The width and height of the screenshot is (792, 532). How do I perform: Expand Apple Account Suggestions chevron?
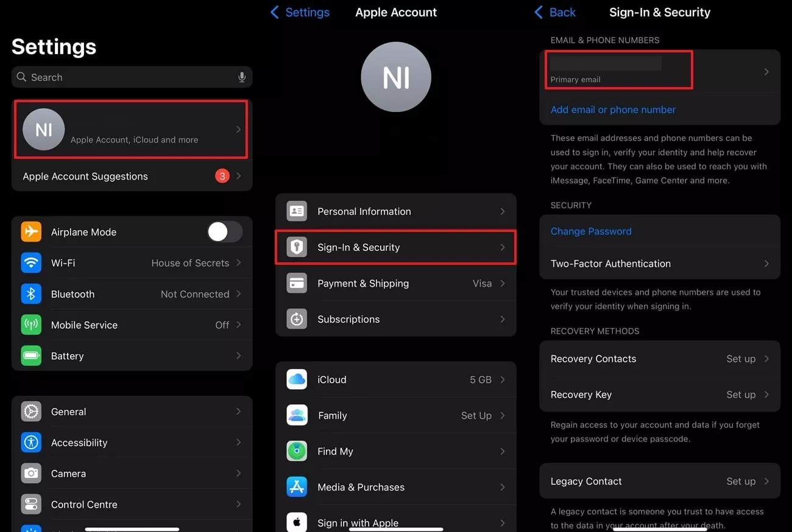pos(238,177)
